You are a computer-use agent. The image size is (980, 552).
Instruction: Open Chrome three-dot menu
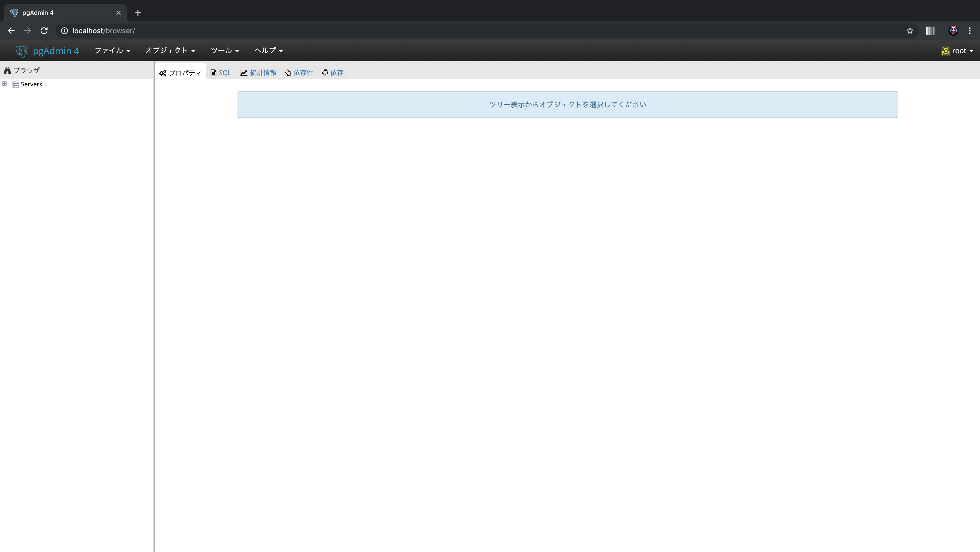(969, 31)
